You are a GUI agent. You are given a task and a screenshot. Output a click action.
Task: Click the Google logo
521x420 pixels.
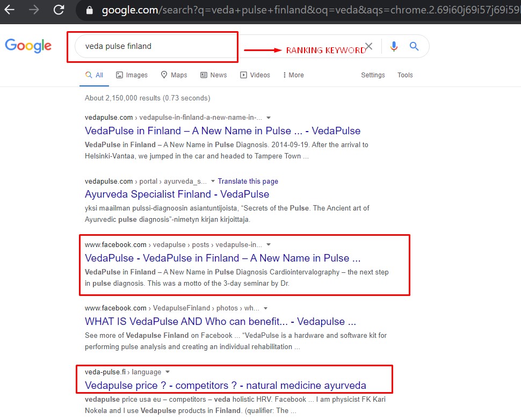coord(28,46)
